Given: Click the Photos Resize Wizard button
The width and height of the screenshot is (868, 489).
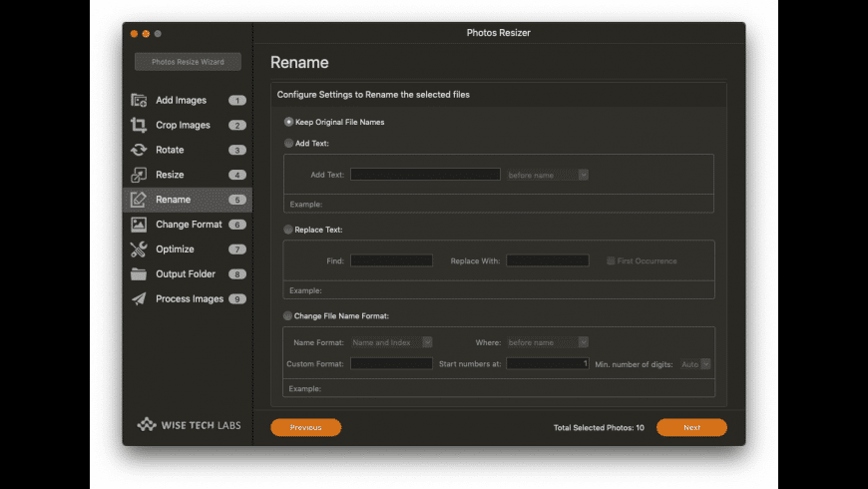Looking at the screenshot, I should (x=189, y=62).
